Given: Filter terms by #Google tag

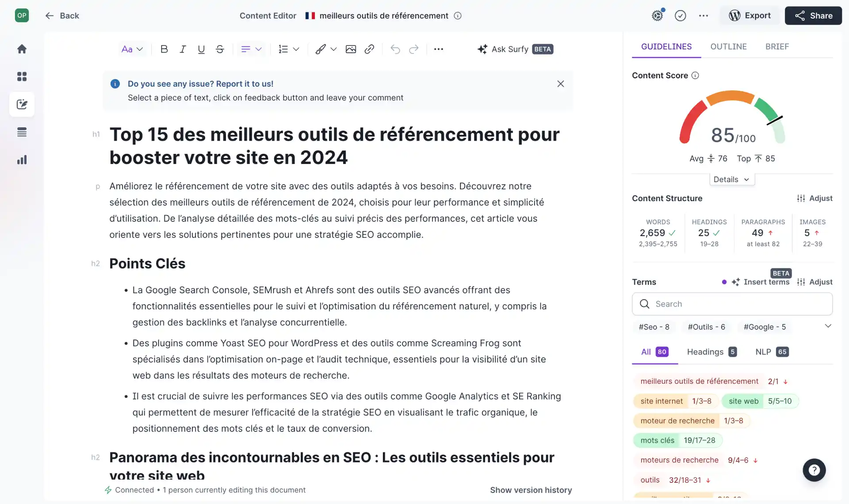Looking at the screenshot, I should [765, 327].
